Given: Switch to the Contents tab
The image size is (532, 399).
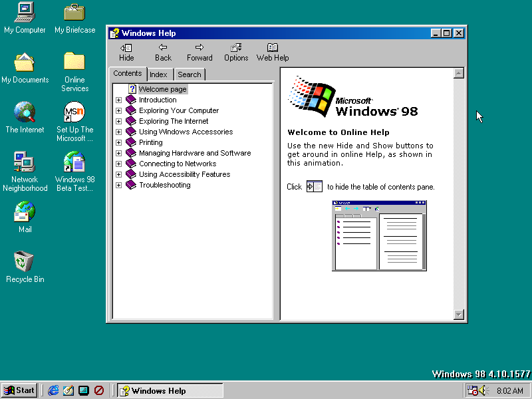Looking at the screenshot, I should (128, 74).
